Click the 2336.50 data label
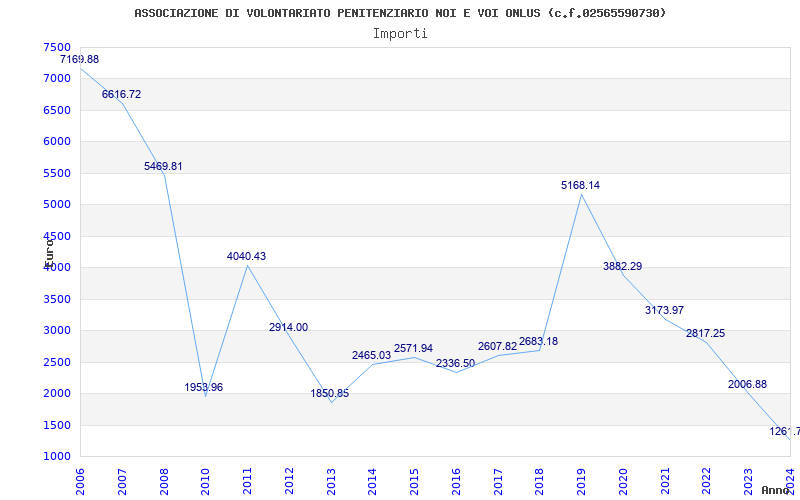The width and height of the screenshot is (800, 500). pyautogui.click(x=455, y=363)
